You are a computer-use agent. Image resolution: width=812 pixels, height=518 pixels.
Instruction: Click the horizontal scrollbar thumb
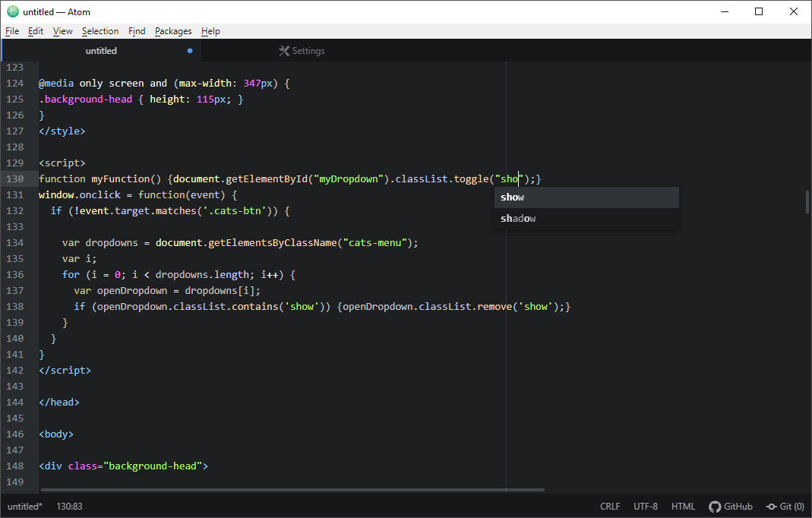(292, 489)
